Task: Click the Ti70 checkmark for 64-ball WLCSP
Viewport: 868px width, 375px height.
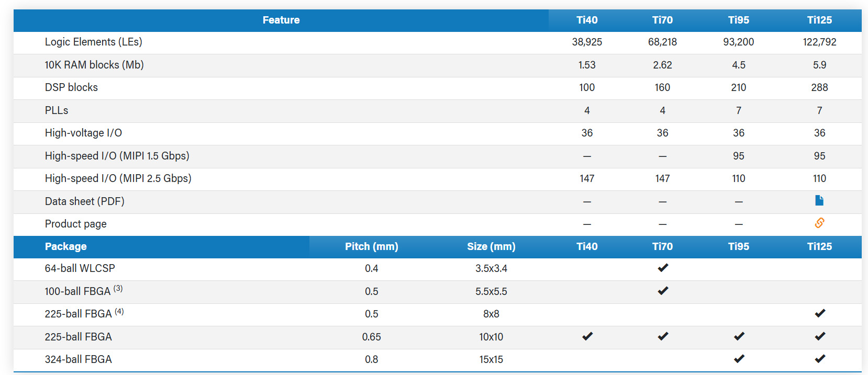Action: [x=663, y=268]
